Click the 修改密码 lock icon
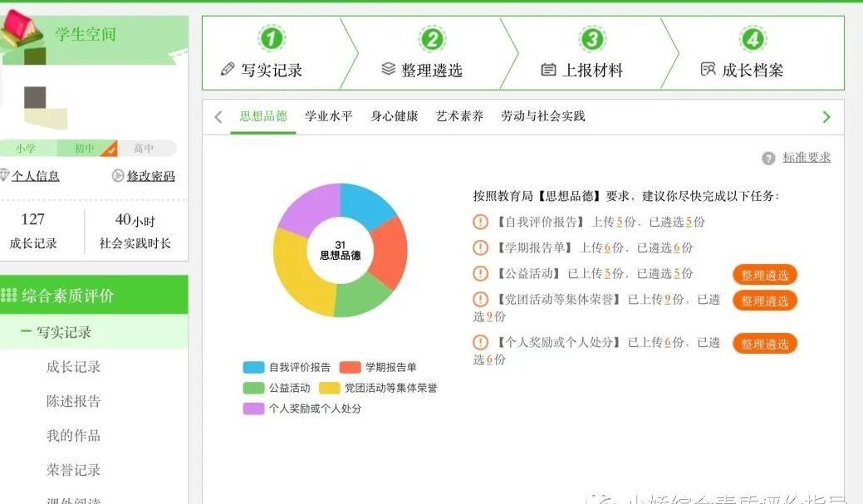The width and height of the screenshot is (863, 504). click(120, 176)
